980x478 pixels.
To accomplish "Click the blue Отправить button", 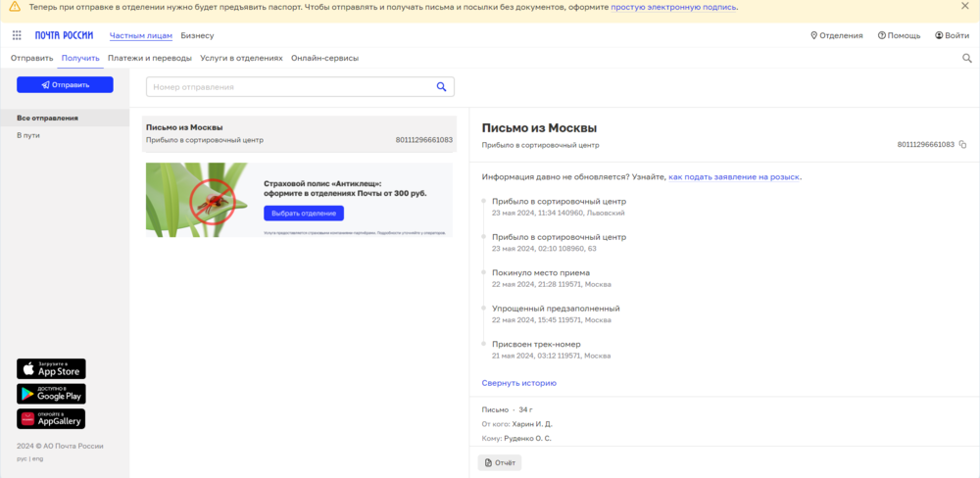I will coord(65,85).
